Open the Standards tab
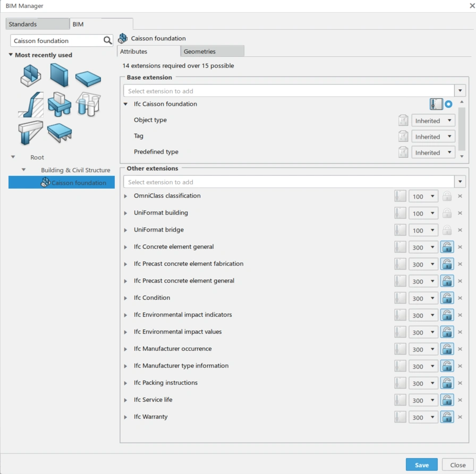The width and height of the screenshot is (476, 474). [37, 24]
